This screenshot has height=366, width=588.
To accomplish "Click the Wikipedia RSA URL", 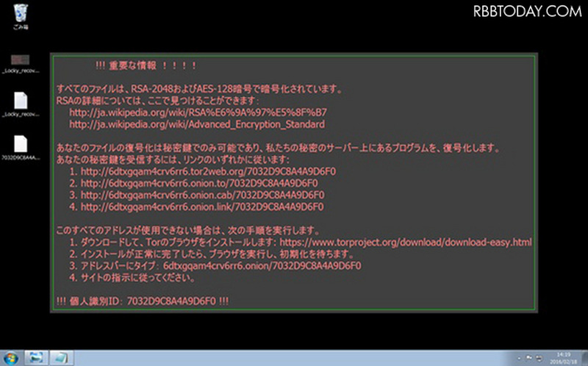I will tap(198, 112).
